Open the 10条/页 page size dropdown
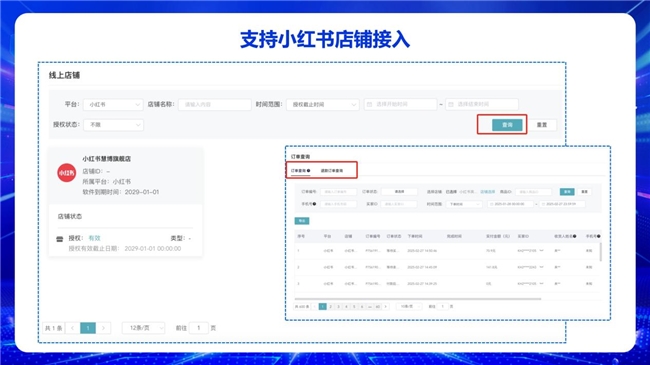This screenshot has width=650, height=365. [409, 307]
